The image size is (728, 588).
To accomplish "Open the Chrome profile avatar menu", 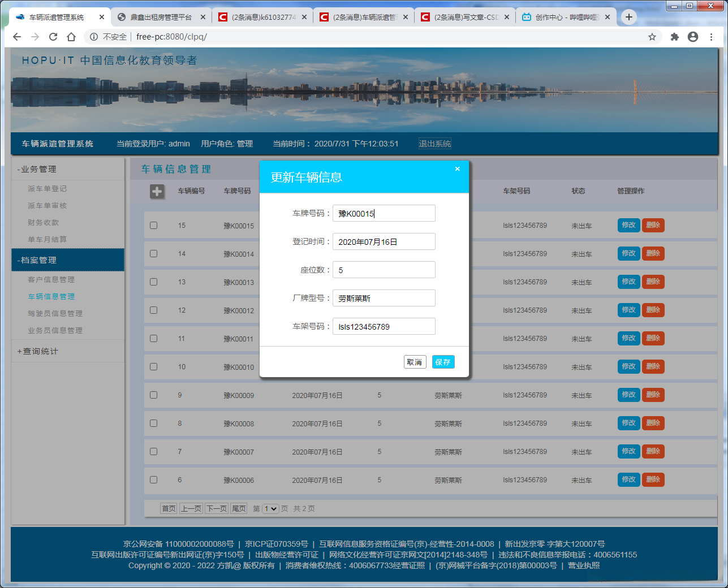I will click(x=693, y=37).
